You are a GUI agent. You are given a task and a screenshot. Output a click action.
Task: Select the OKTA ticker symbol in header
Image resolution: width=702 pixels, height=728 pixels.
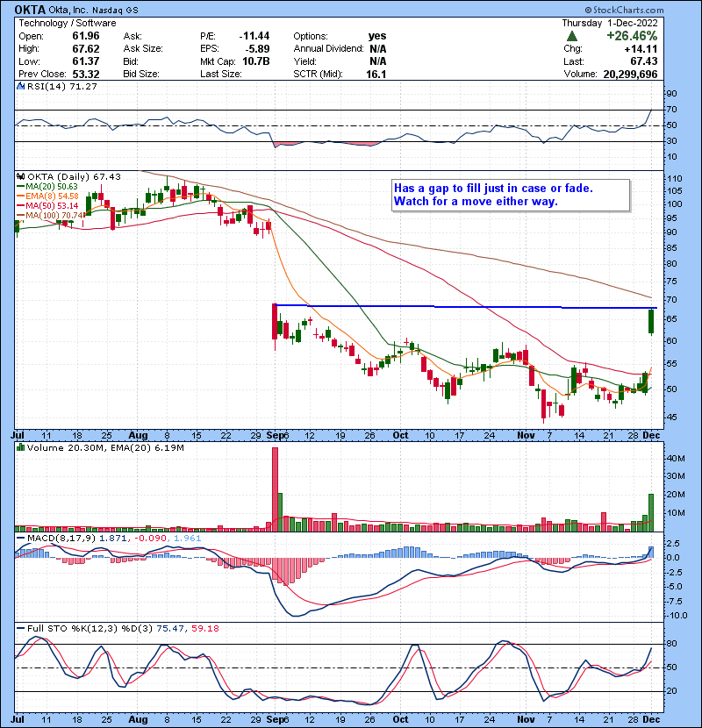[x=30, y=10]
